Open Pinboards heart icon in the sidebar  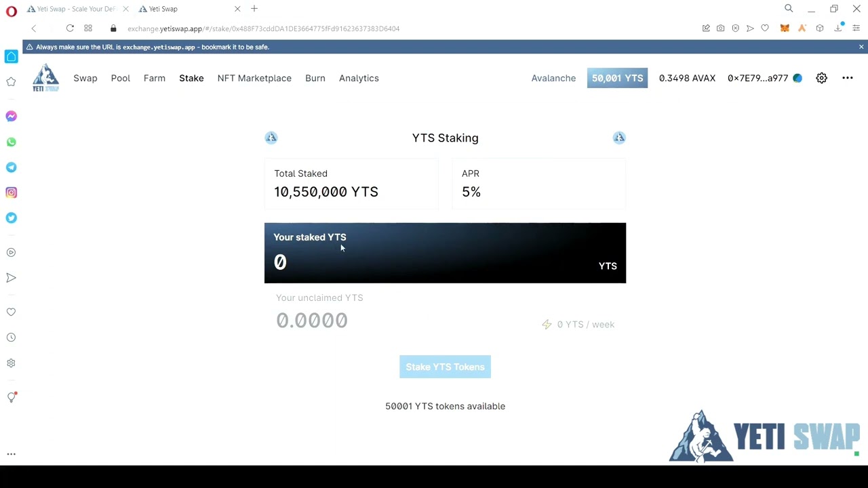[x=11, y=312]
